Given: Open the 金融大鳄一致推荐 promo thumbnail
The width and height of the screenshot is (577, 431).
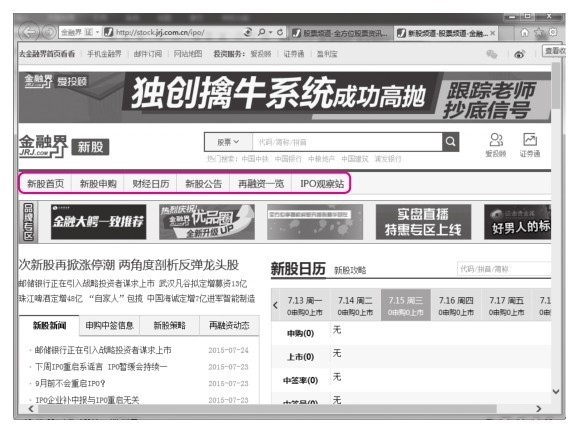Looking at the screenshot, I should tap(98, 222).
